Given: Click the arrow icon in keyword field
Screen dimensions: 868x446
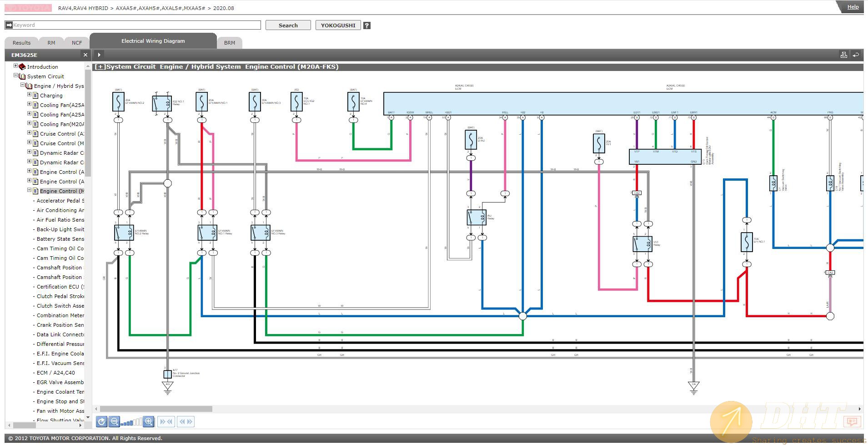Looking at the screenshot, I should tap(9, 25).
